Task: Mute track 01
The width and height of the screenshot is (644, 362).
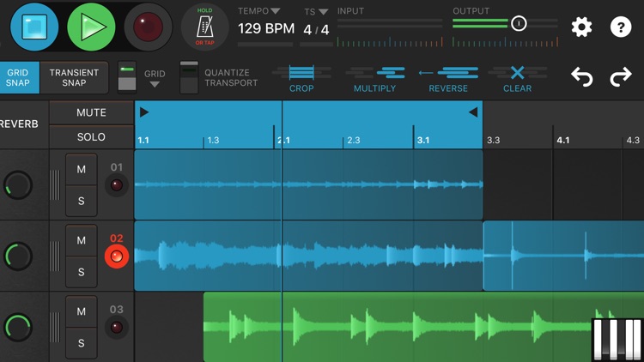Action: tap(82, 169)
